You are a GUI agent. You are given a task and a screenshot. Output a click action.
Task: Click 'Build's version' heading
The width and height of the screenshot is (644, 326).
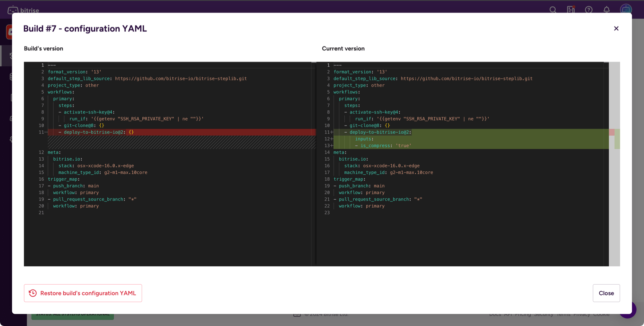click(x=44, y=48)
